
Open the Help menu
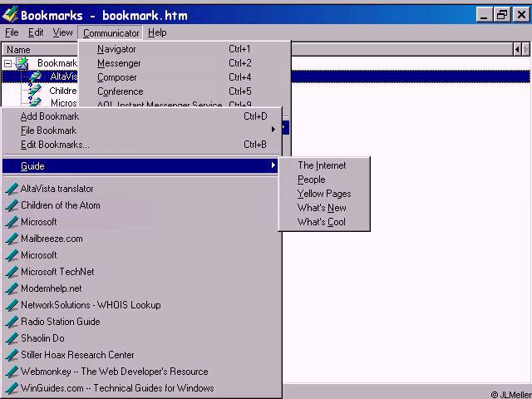157,32
